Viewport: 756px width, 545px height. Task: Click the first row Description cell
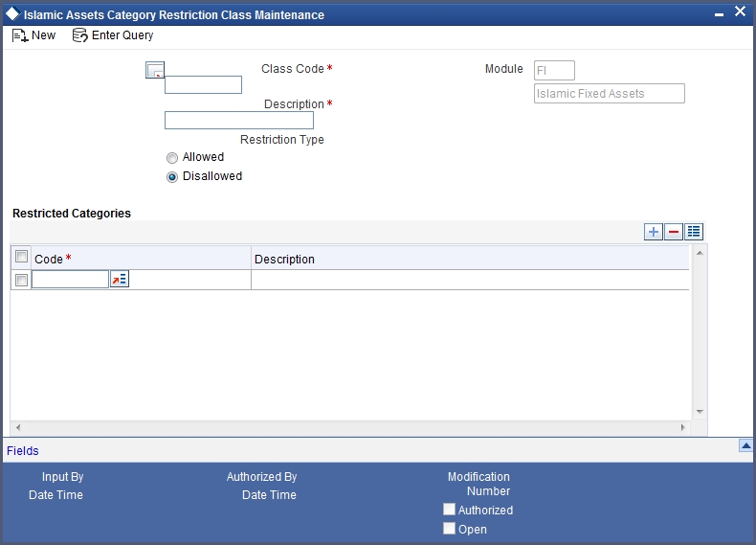pos(470,280)
